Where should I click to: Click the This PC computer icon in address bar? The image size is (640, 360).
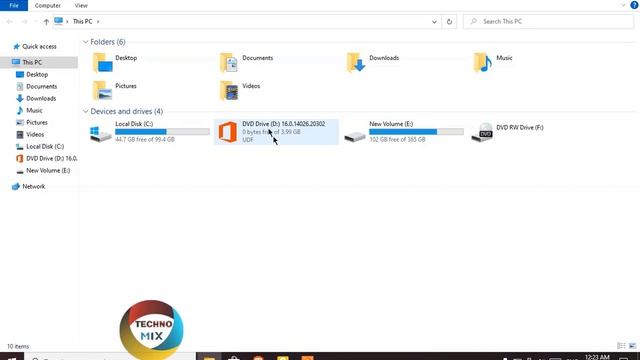tap(58, 21)
